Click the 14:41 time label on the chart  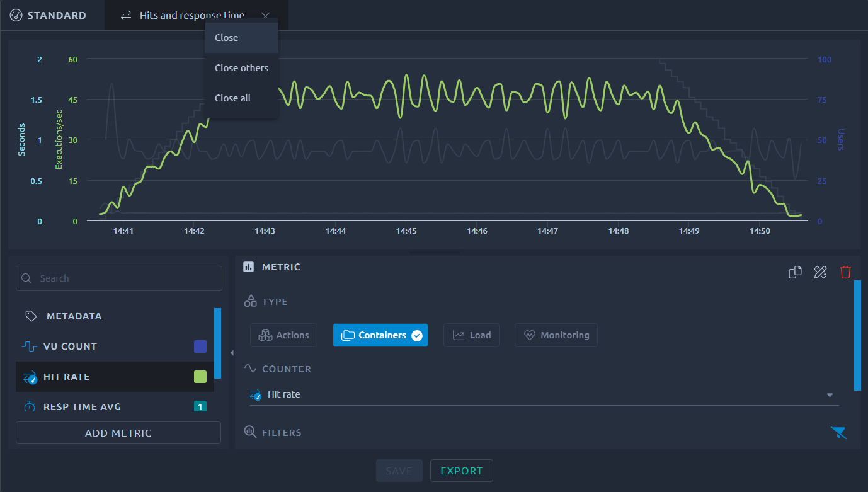click(123, 231)
